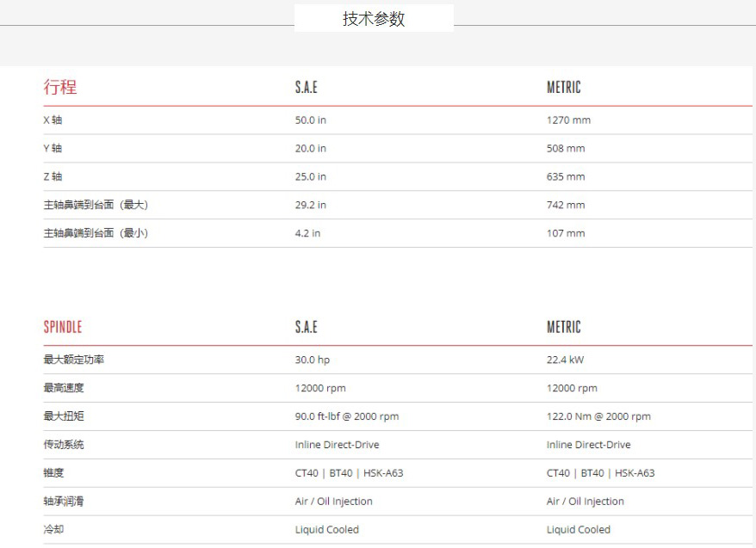Click the 冷却 row label
Image resolution: width=756 pixels, height=548 pixels.
click(53, 530)
